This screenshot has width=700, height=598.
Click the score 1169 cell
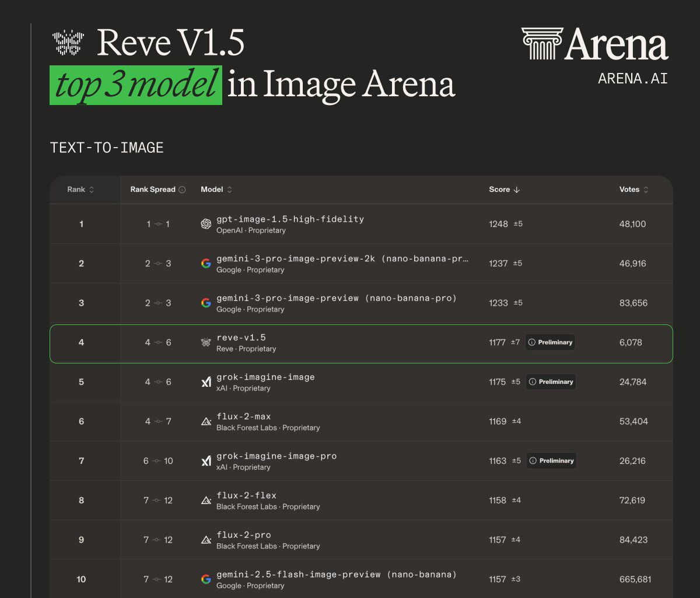tap(505, 421)
